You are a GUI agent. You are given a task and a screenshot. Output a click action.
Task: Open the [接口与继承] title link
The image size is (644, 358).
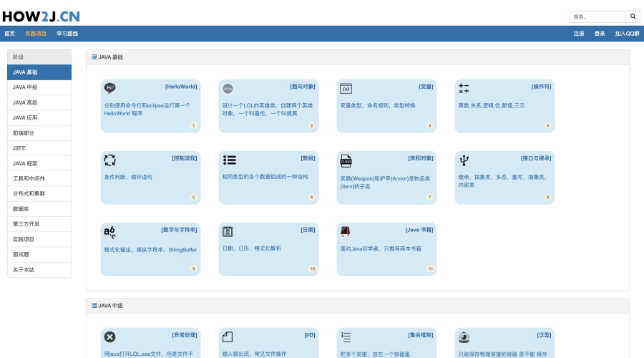tap(536, 158)
